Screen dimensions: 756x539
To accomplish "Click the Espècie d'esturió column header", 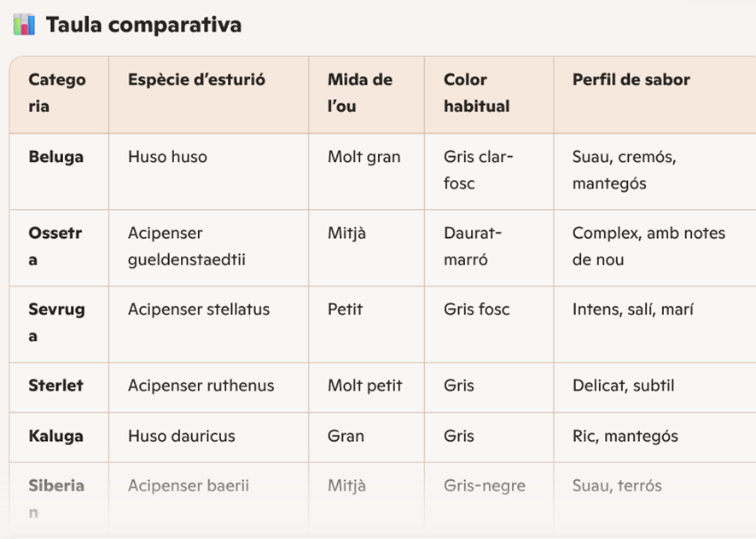I will tap(197, 79).
